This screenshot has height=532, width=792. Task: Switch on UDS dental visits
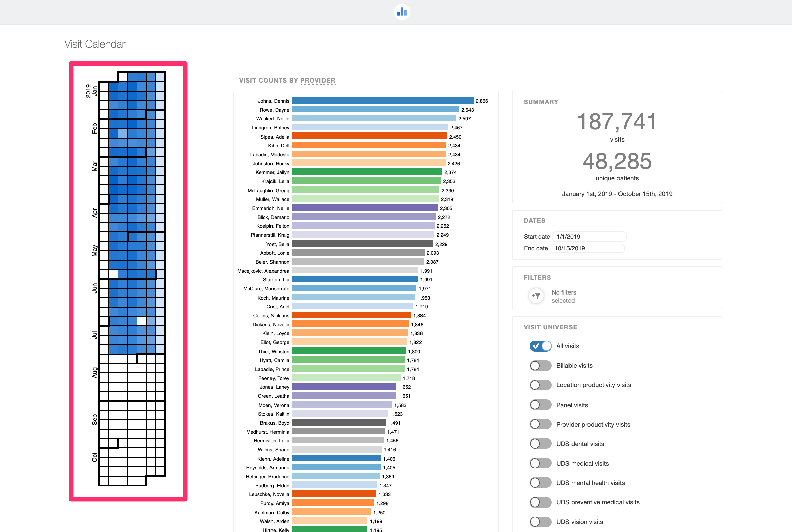click(540, 444)
